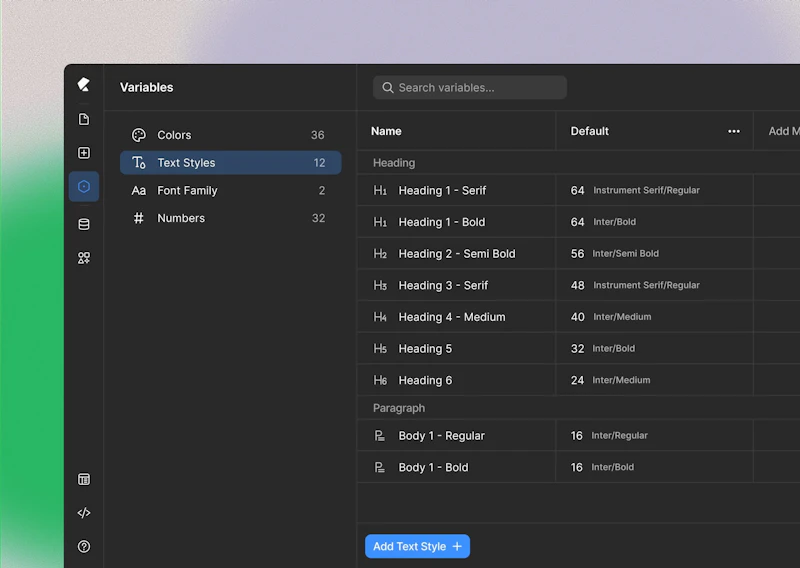Click Instrument Serif/Regular in Heading 1 - Serif row
Screen dimensions: 800x568
click(x=646, y=190)
